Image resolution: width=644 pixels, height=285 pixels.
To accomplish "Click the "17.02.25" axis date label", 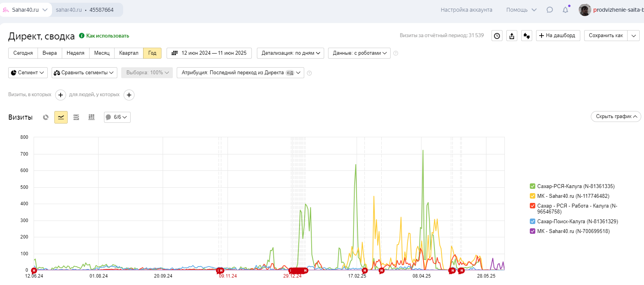I will [x=357, y=276].
